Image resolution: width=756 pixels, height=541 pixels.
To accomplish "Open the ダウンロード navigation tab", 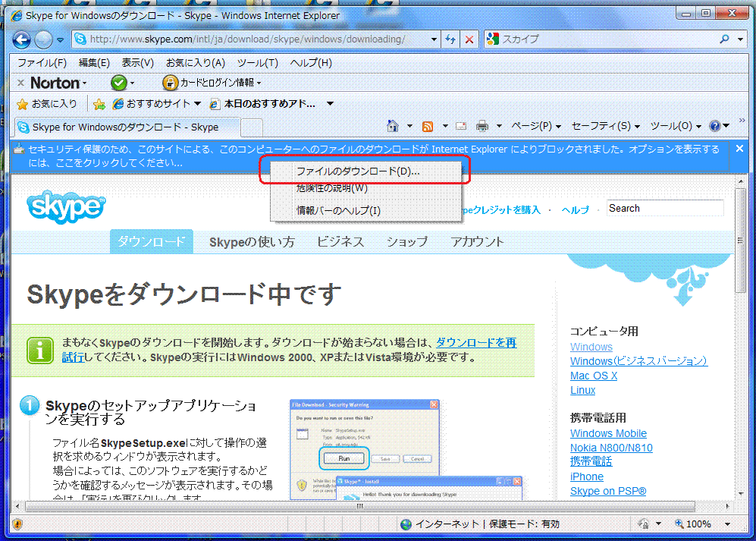I will pyautogui.click(x=152, y=241).
